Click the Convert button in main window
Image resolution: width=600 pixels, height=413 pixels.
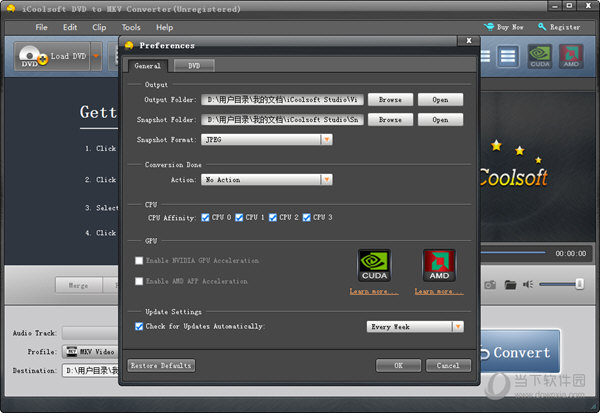coord(520,352)
